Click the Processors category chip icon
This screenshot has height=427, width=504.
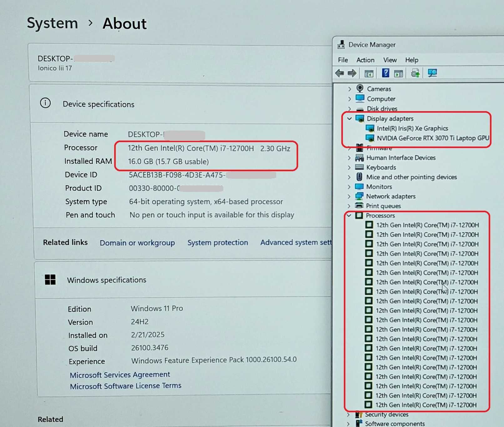click(359, 215)
